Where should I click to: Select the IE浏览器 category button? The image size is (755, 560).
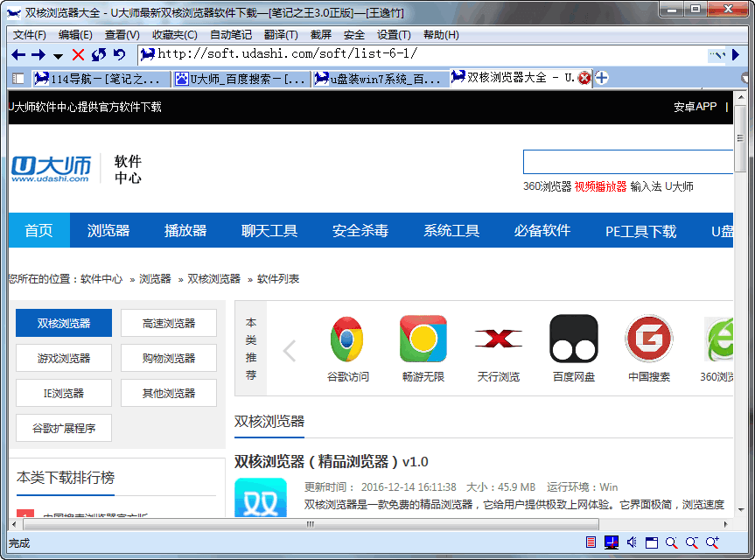[x=64, y=394]
